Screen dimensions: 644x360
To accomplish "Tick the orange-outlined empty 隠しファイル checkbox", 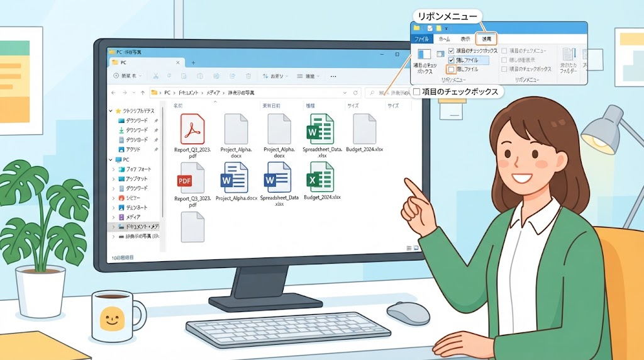I will coord(451,69).
